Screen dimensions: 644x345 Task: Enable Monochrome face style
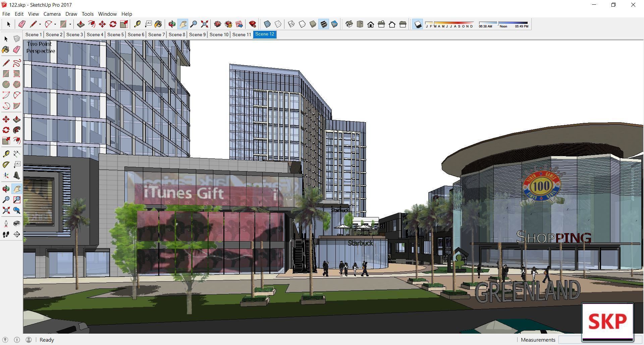point(334,24)
